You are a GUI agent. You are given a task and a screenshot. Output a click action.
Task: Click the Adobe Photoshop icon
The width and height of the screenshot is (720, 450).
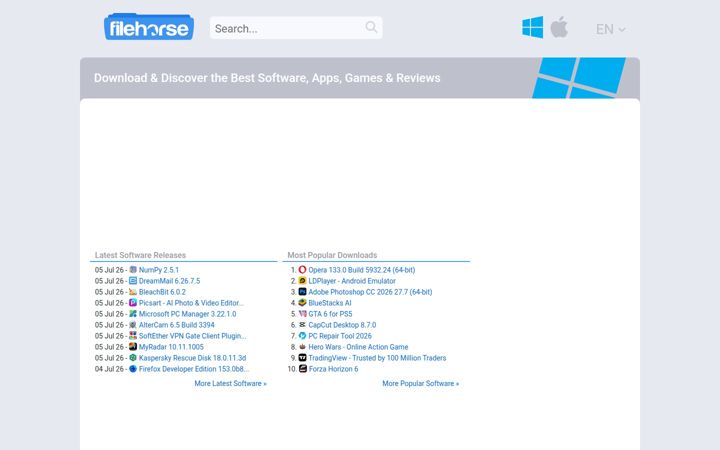(x=303, y=292)
